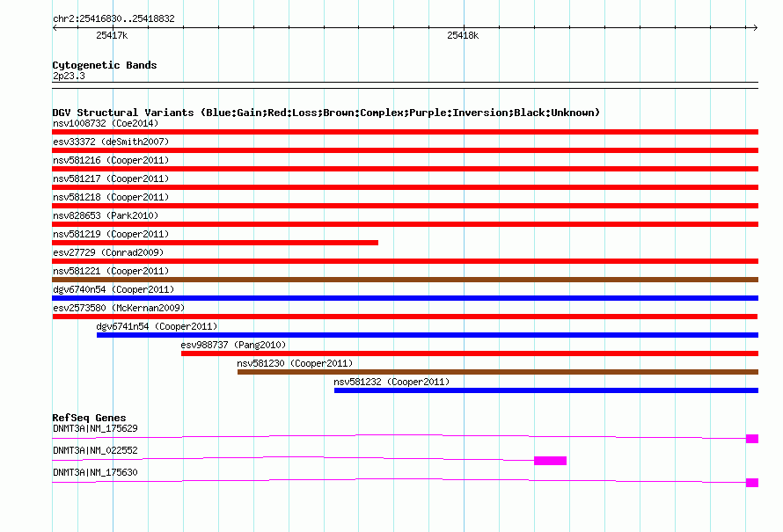Viewport: 783px width, 532px height.
Task: Click the 25418k ruler tick label
Action: click(x=463, y=35)
